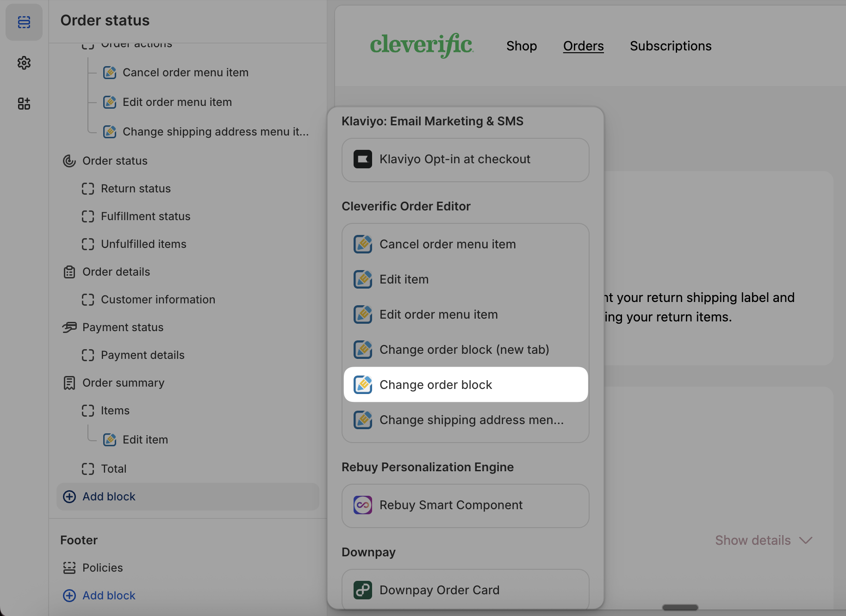Click the chevron next to Show details
The image size is (846, 616).
click(806, 541)
